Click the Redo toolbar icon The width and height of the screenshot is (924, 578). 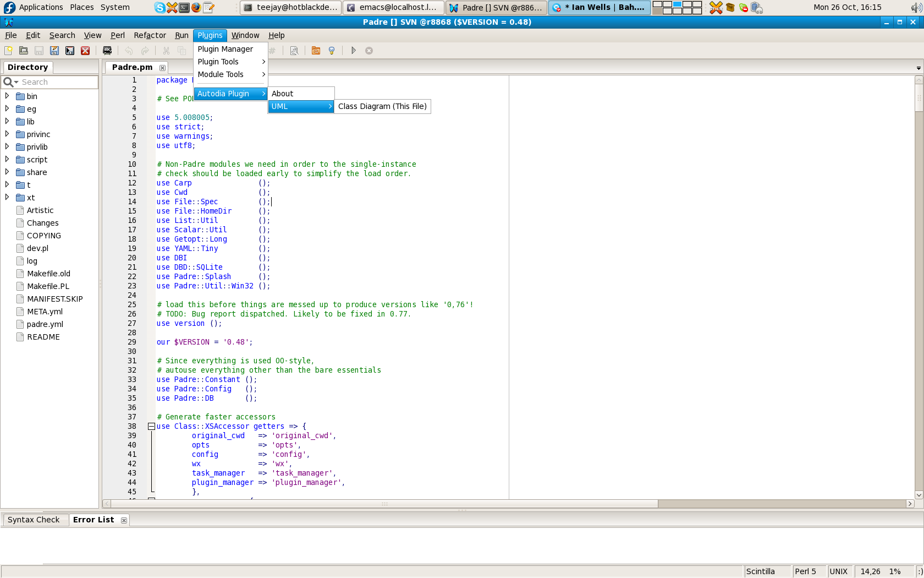coord(145,51)
